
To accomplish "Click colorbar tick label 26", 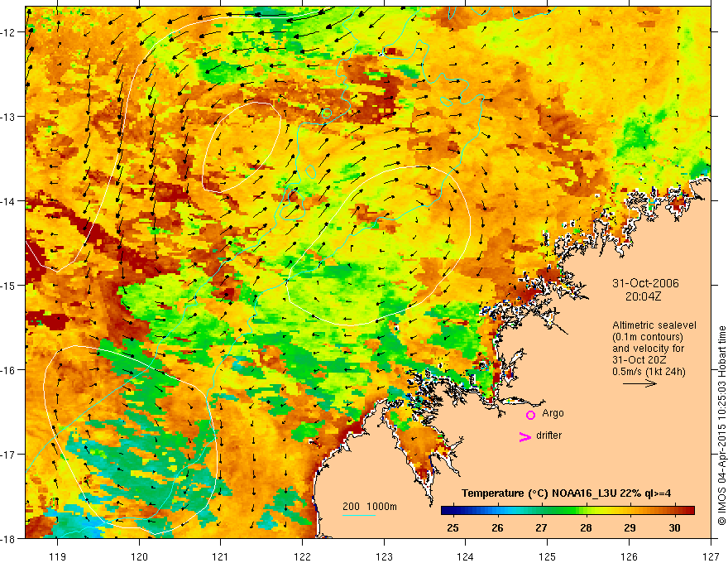I will [x=497, y=527].
